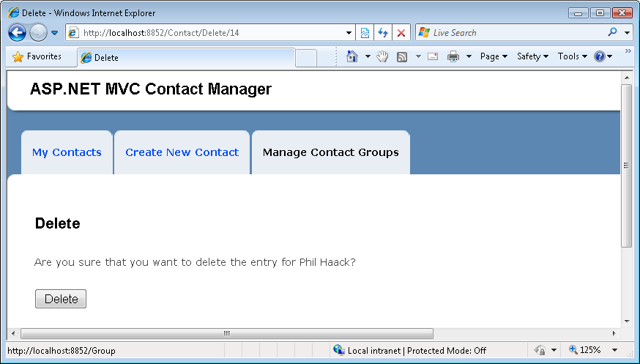The width and height of the screenshot is (640, 364).
Task: Open the Create New Contact tab
Action: [182, 152]
